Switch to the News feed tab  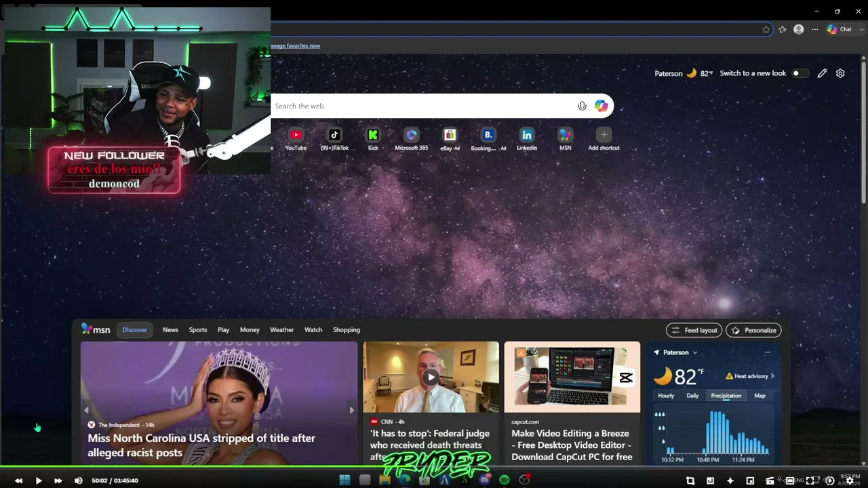point(170,330)
